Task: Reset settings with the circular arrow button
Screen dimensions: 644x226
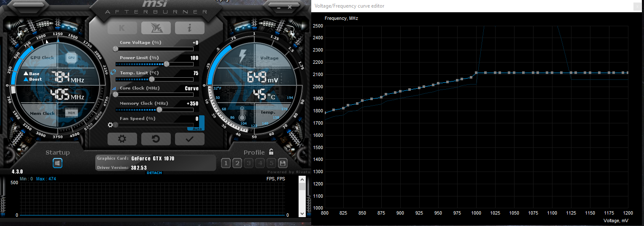Action: [156, 139]
